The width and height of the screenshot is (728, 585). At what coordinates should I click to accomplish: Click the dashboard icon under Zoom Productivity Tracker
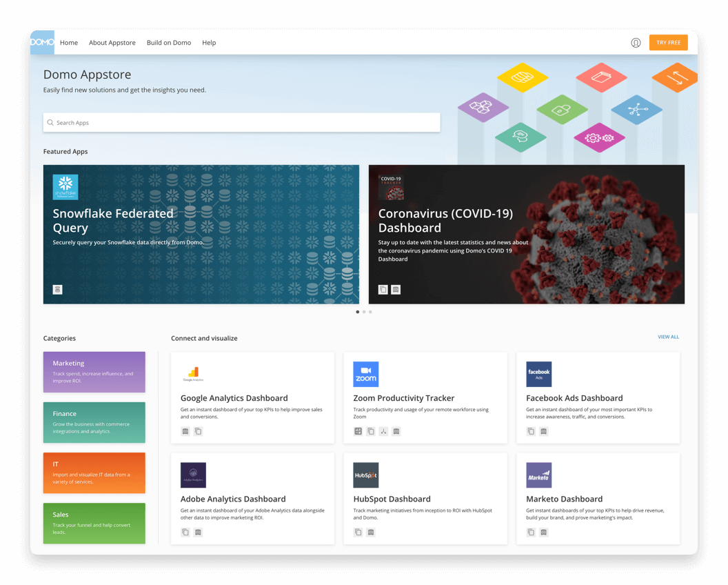(396, 431)
